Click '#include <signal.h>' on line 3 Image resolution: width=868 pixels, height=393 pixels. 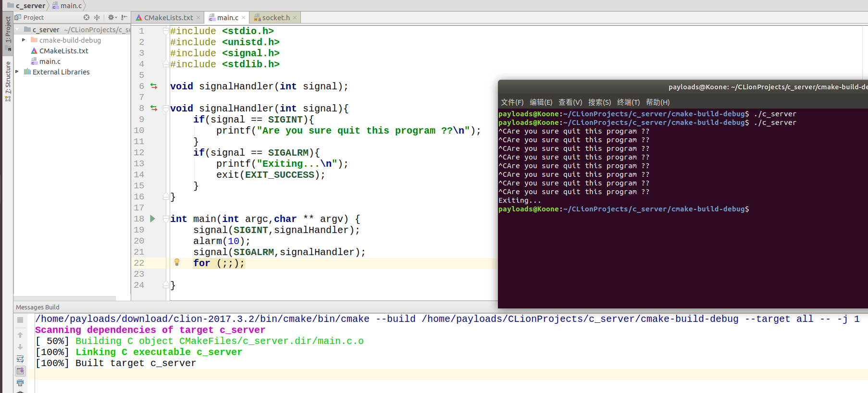coord(225,53)
